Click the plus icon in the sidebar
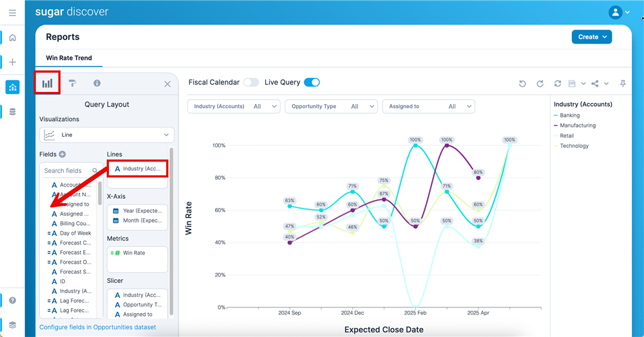 tap(12, 62)
